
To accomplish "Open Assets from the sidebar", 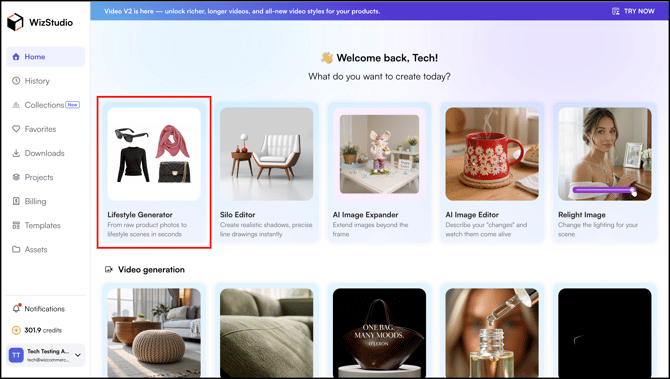I will coord(45,249).
